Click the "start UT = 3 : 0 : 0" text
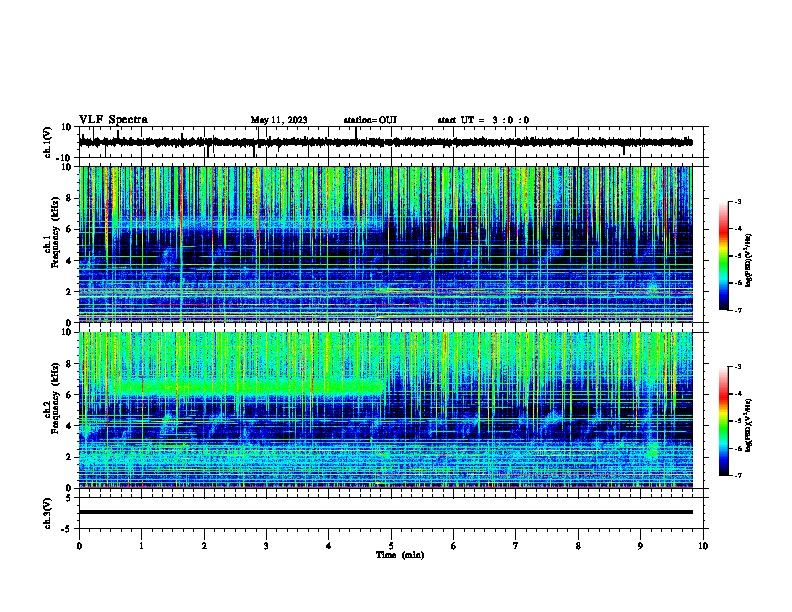 click(x=483, y=120)
